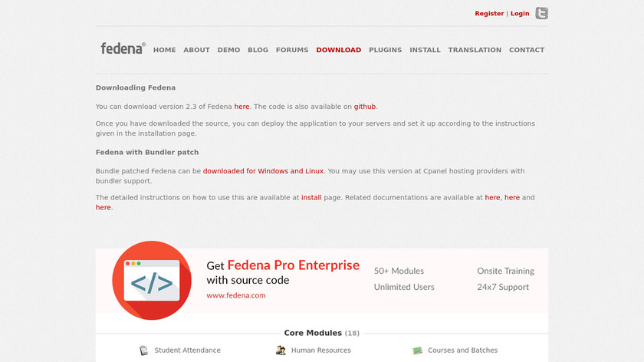Viewport: 644px width, 362px height.
Task: Open the Register link
Action: pyautogui.click(x=489, y=14)
